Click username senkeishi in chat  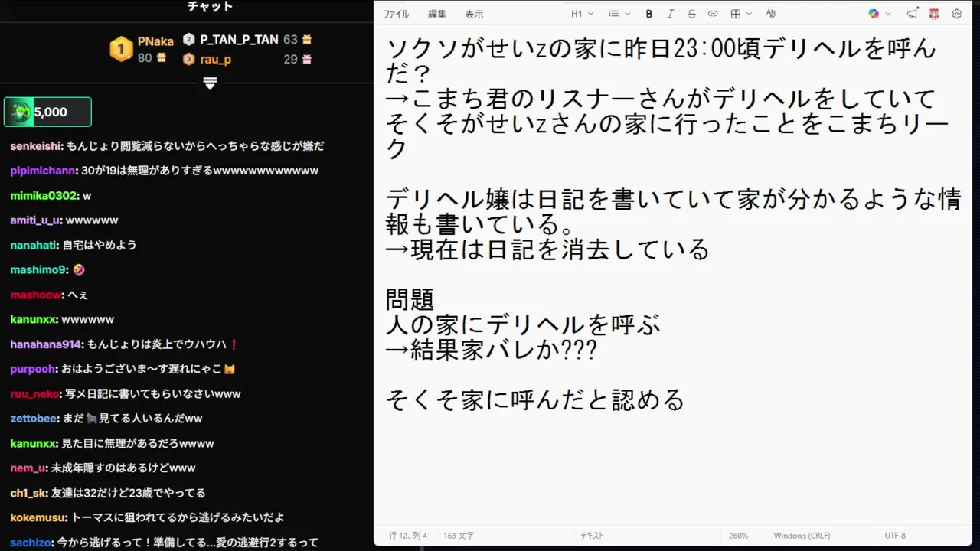point(36,145)
